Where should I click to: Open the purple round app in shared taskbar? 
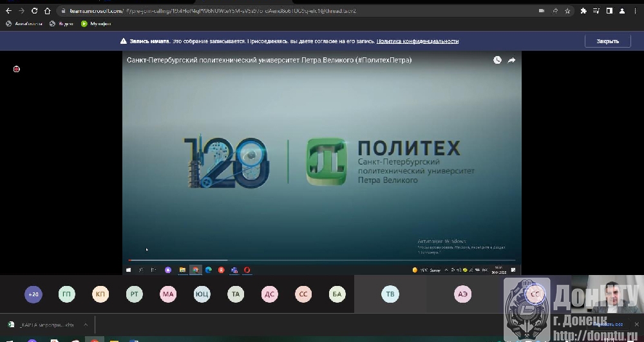168,270
